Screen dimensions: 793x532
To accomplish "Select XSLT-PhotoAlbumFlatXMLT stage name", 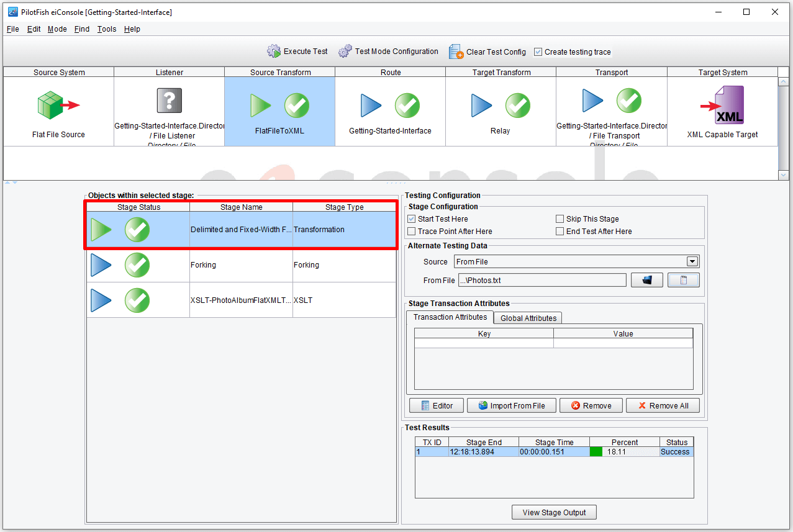I will pos(241,300).
